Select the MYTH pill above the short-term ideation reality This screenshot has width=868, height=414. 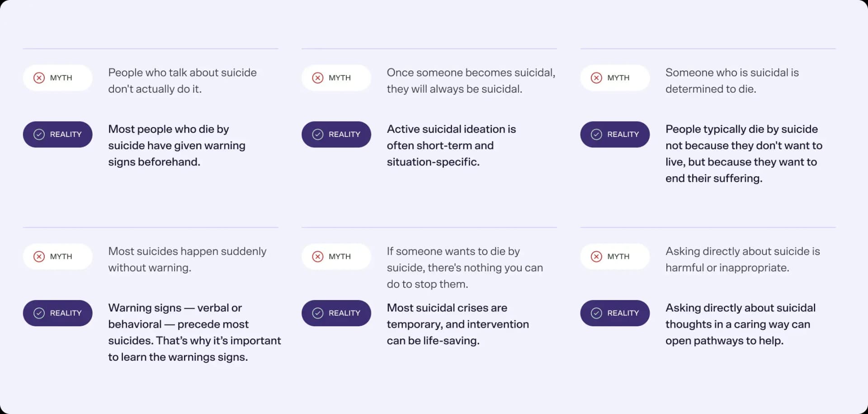point(336,78)
